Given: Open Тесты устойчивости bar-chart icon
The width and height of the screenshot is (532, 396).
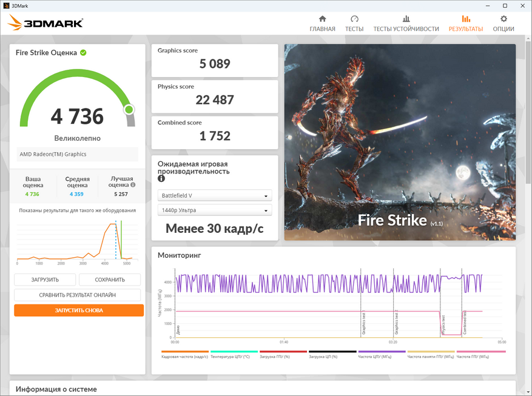Looking at the screenshot, I should click(406, 19).
